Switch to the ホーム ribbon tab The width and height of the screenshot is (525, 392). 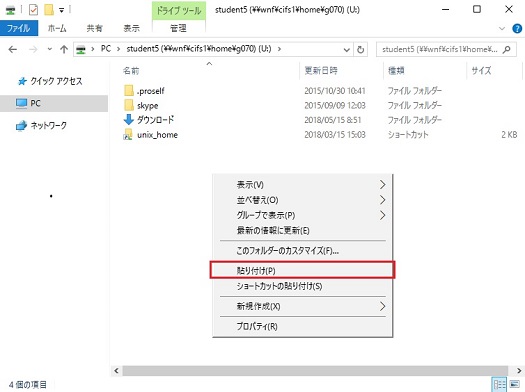coord(57,28)
